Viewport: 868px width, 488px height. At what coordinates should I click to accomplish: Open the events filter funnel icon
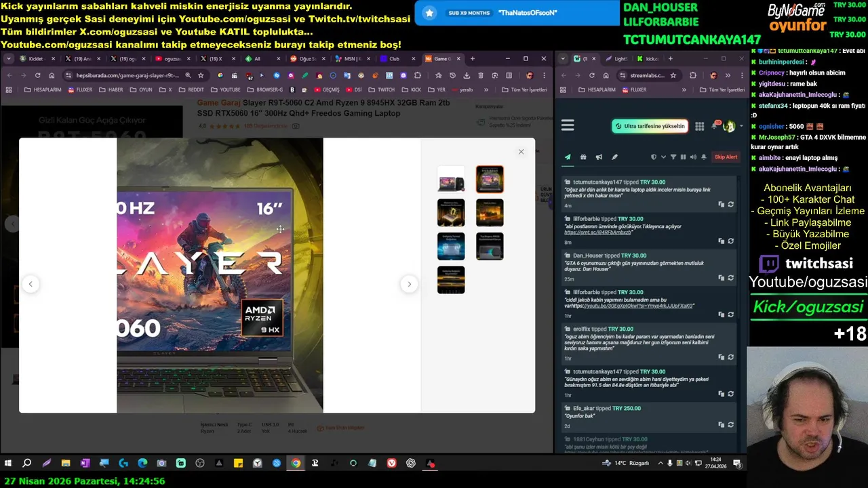[x=673, y=157]
